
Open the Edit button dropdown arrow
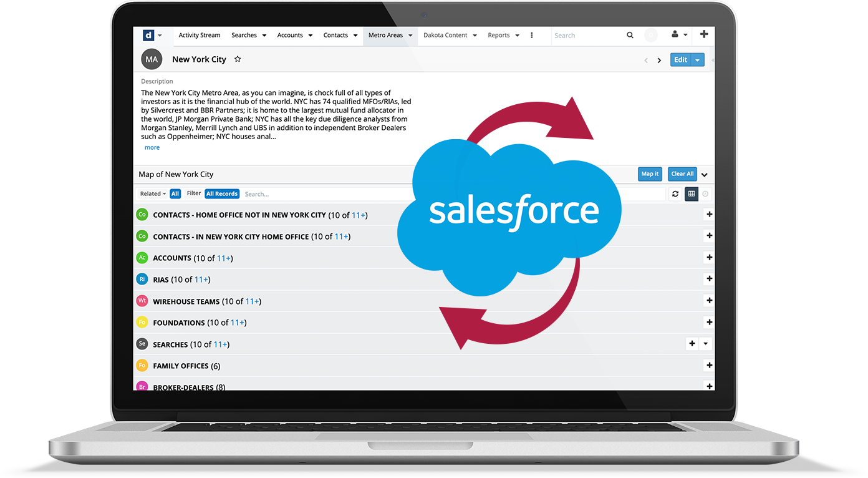point(698,60)
